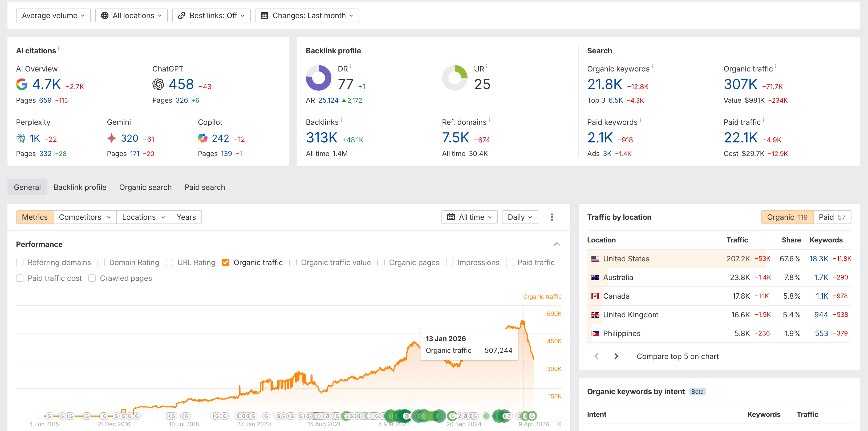
Task: Click the Gemini sparkle icon
Action: 112,138
